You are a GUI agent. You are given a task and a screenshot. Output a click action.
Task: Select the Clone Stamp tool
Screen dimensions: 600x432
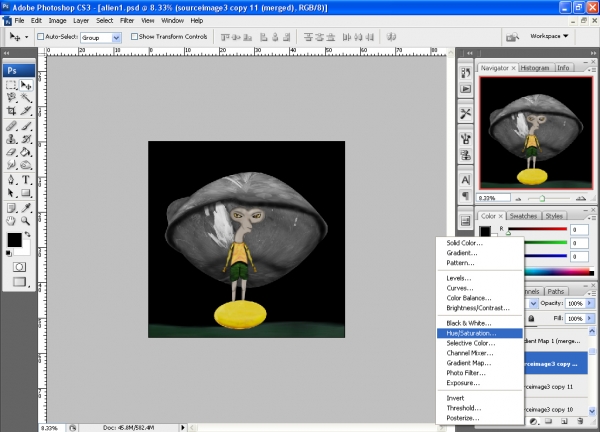tap(11, 139)
